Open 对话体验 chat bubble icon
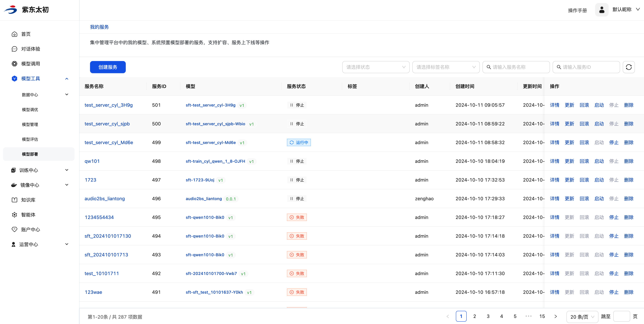The height and width of the screenshot is (324, 644). click(14, 49)
